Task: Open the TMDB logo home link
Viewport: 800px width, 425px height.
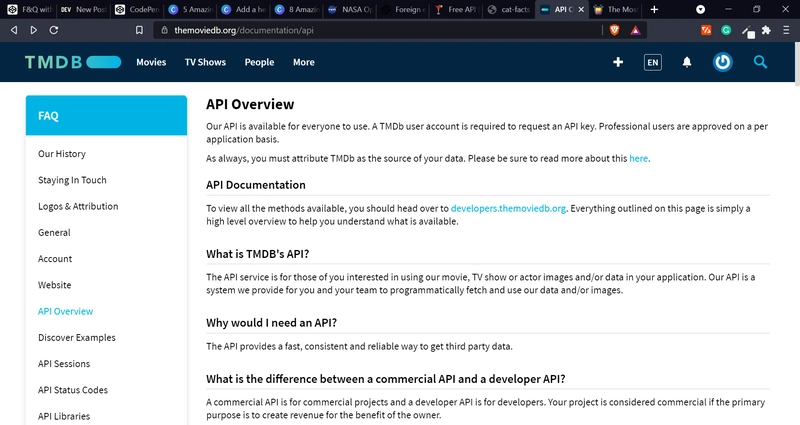Action: click(73, 62)
